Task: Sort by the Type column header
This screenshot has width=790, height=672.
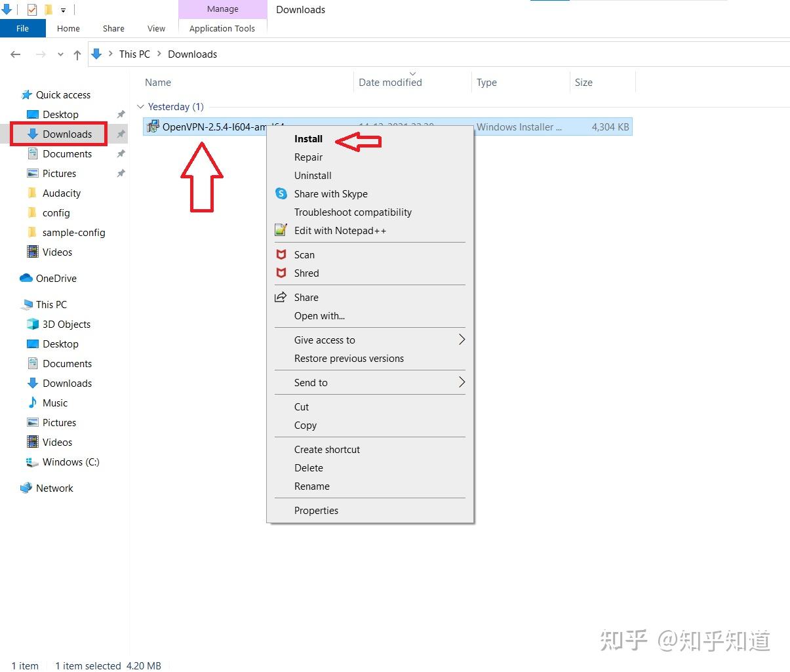Action: (x=486, y=83)
